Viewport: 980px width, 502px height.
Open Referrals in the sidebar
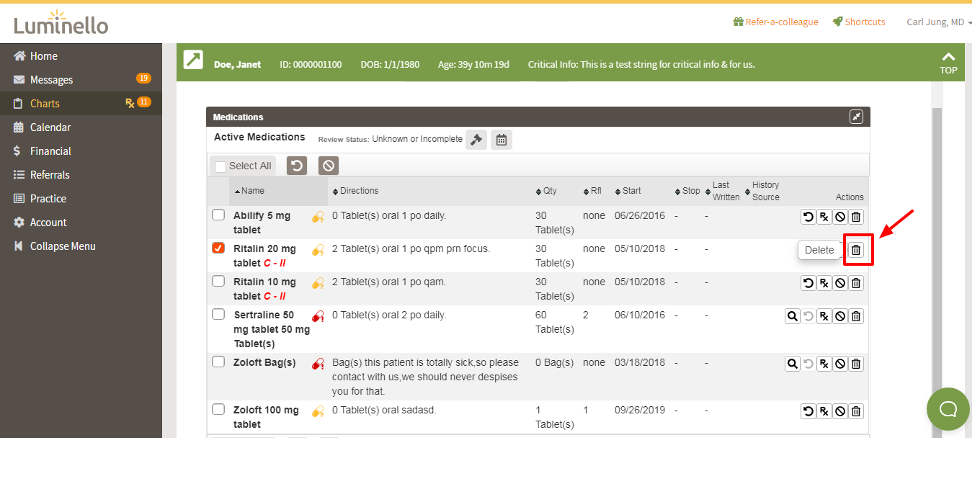click(81, 175)
